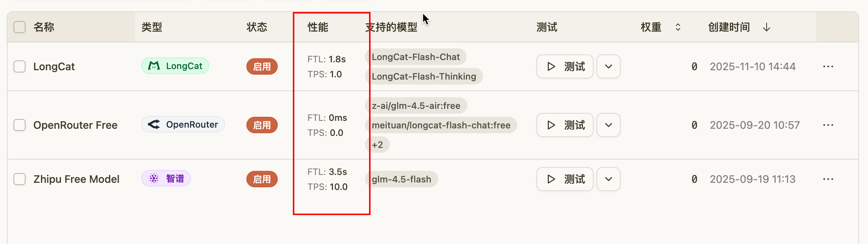Click the OpenRouter type badge
This screenshot has width=868, height=244.
tap(183, 124)
